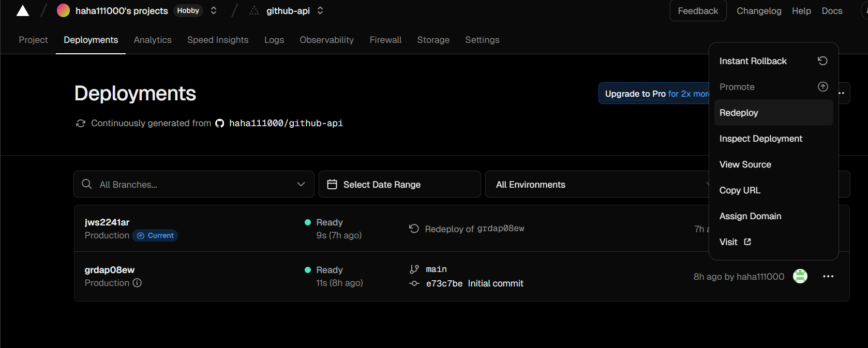Screen dimensions: 868x348
Task: Click the Feedback button
Action: pyautogui.click(x=698, y=11)
